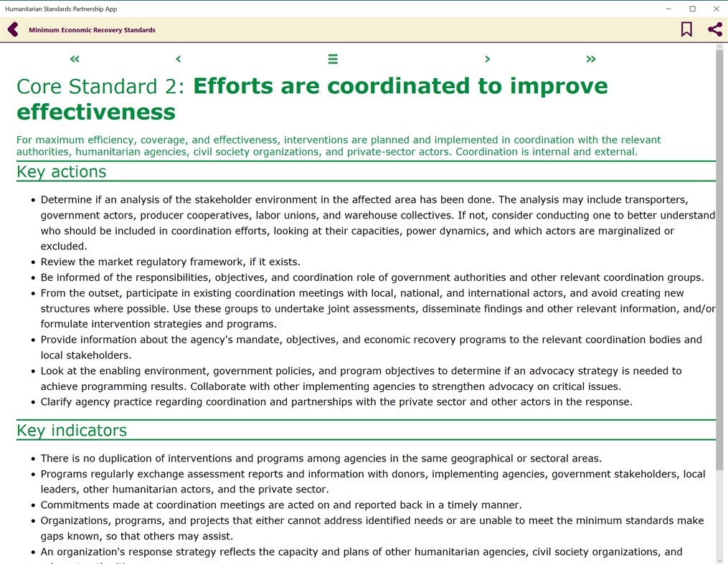Bookmark the current standard page
Viewport: 728px width, 564px height.
[x=686, y=29]
